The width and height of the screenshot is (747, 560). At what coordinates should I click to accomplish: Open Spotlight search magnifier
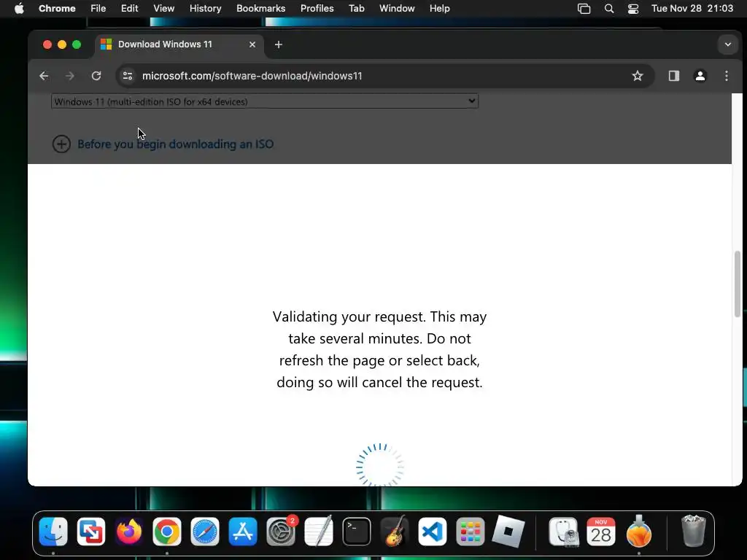(609, 9)
